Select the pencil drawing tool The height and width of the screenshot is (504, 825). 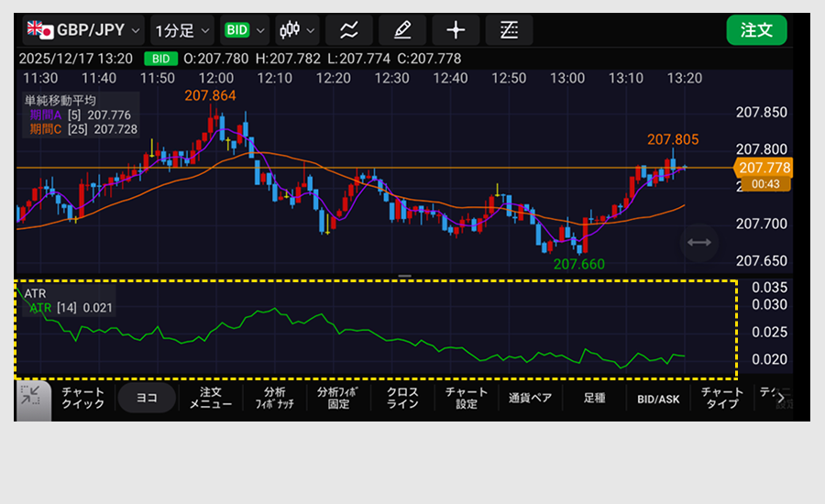[401, 29]
